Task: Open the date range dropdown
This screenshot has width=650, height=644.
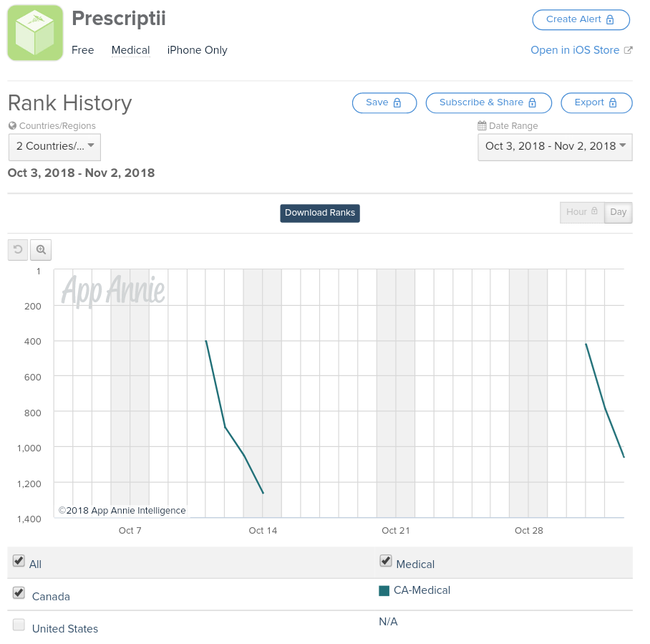Action: coord(555,147)
